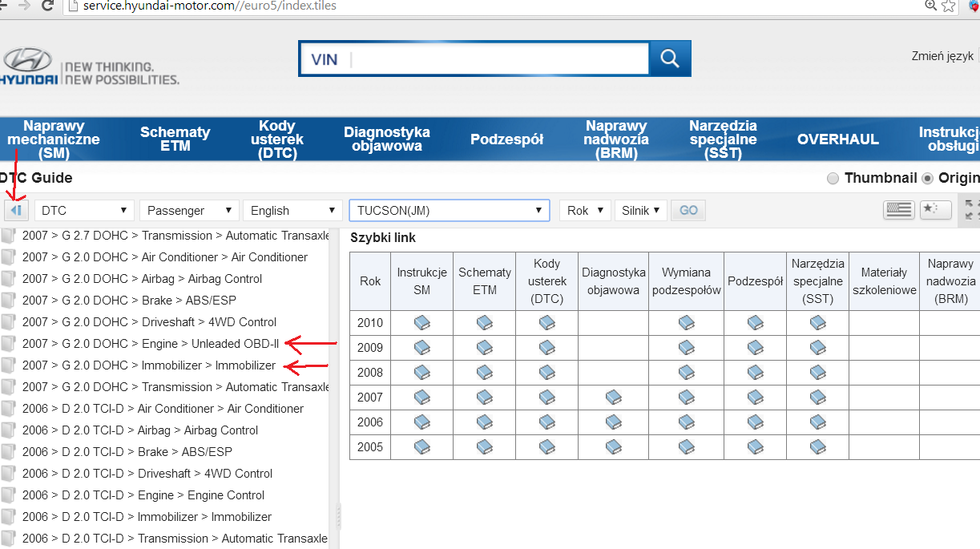980x549 pixels.
Task: Bookmark page with browser star icon
Action: [949, 6]
